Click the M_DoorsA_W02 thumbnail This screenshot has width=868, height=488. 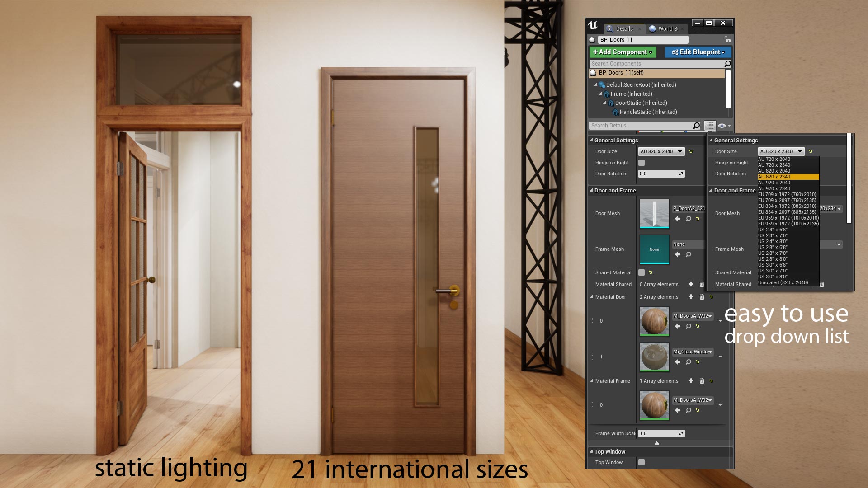click(654, 320)
